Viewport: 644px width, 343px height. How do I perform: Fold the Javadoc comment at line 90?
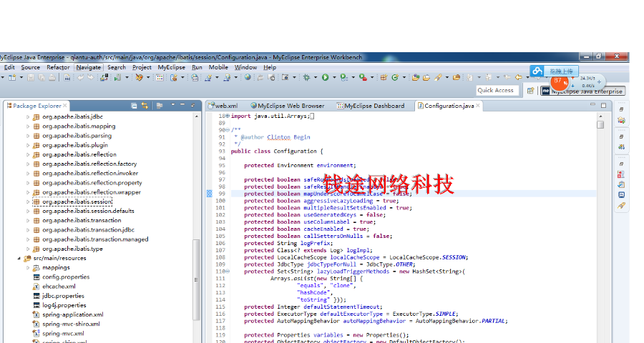[228, 130]
